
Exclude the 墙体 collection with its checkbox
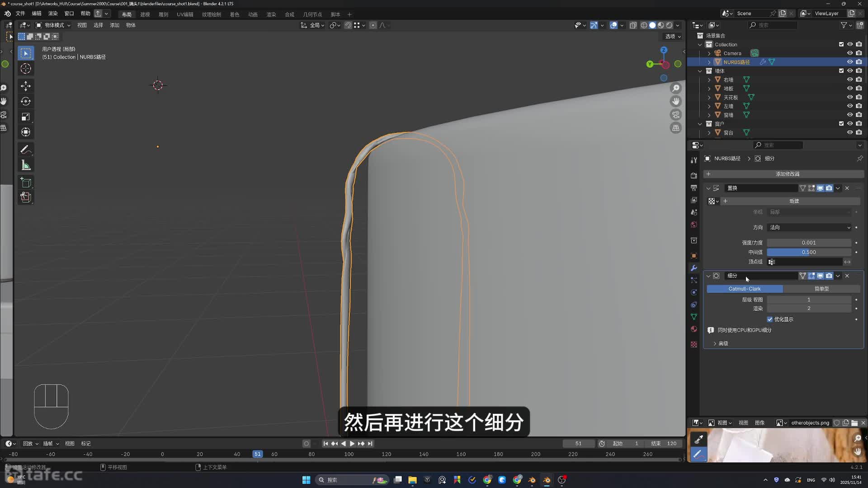[x=841, y=71]
